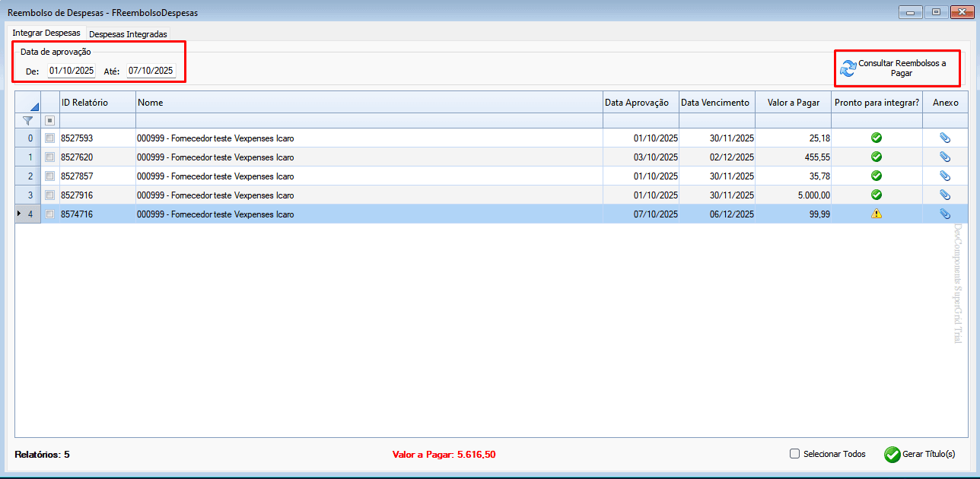Sort by Data Vencimento column header

coord(717,103)
